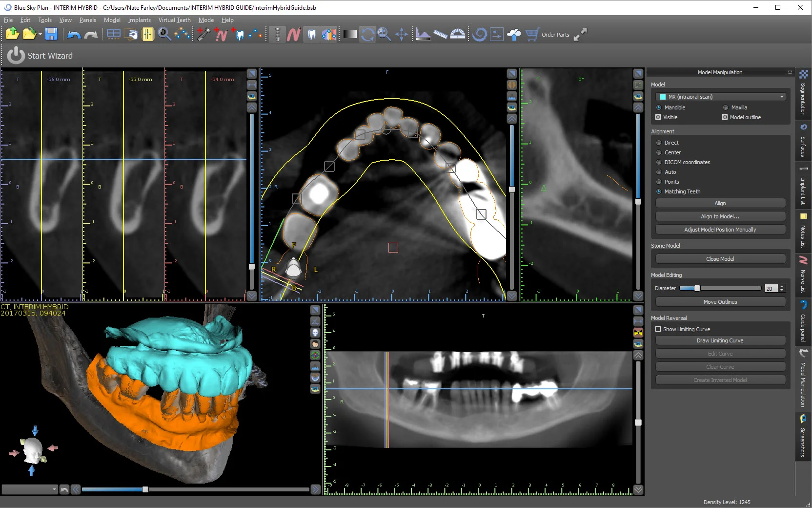
Task: Select the Add Implant tool
Action: click(x=203, y=34)
